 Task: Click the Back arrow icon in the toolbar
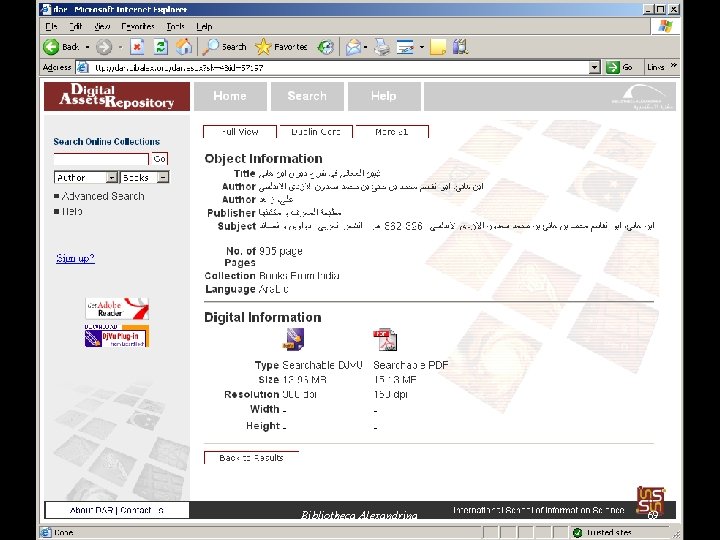point(51,46)
